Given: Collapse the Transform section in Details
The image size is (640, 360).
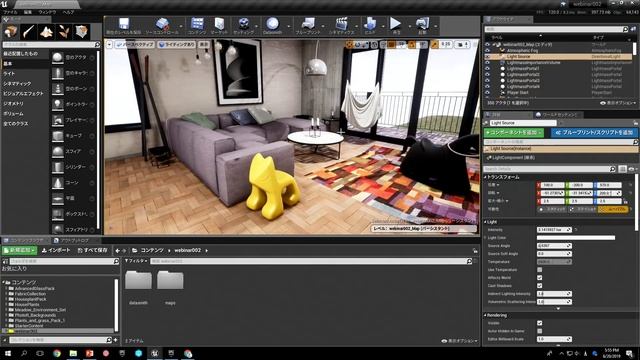Looking at the screenshot, I should (485, 177).
